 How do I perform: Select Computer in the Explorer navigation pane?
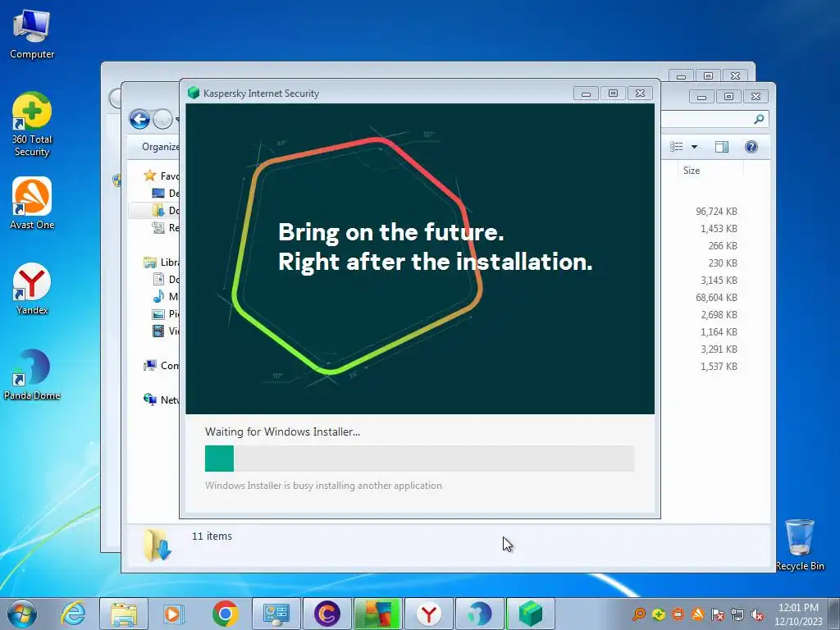pos(162,365)
